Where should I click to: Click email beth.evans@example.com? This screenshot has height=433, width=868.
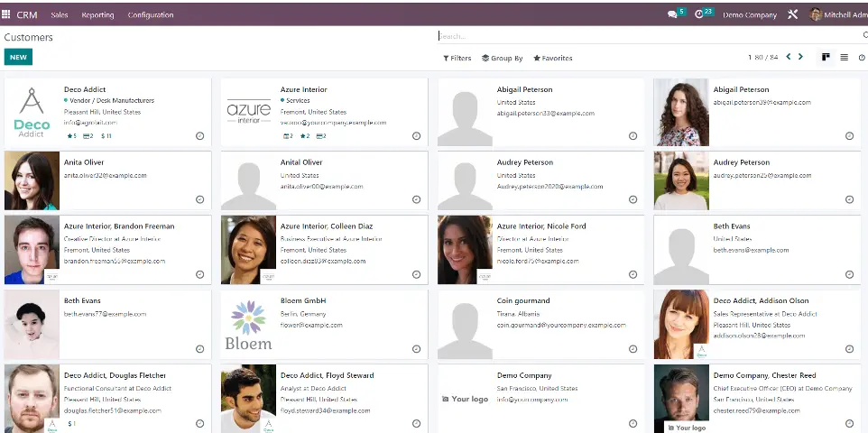pos(751,250)
